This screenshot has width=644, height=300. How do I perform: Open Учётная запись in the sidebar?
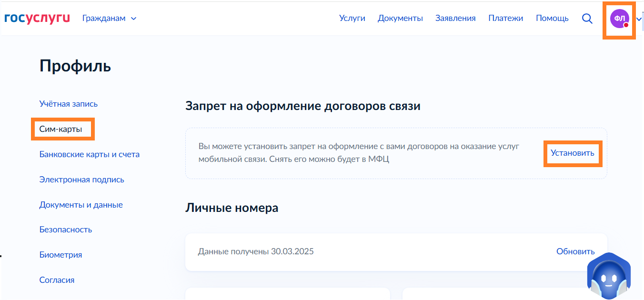69,104
